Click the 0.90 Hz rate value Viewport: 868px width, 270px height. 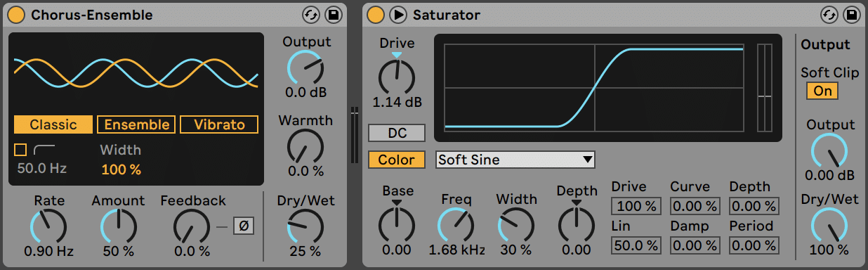[x=48, y=251]
